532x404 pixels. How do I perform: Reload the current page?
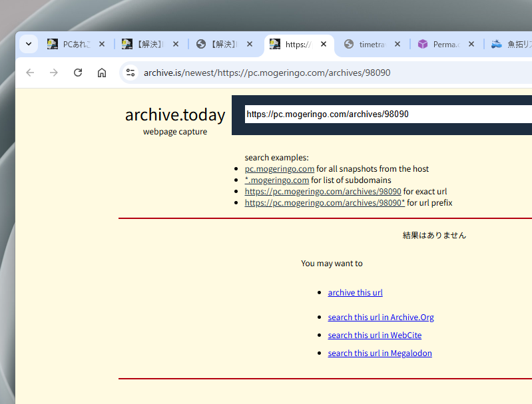click(x=78, y=73)
